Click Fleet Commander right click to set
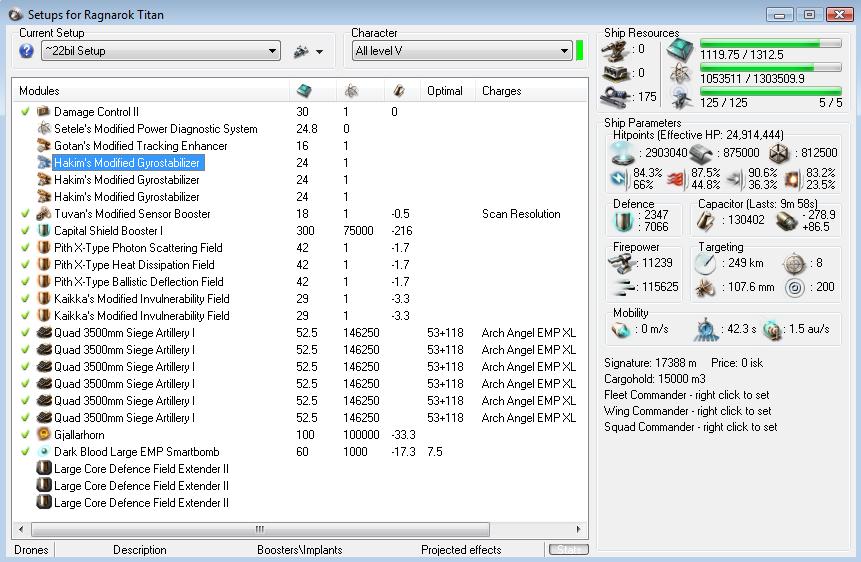This screenshot has width=861, height=562. coord(686,395)
